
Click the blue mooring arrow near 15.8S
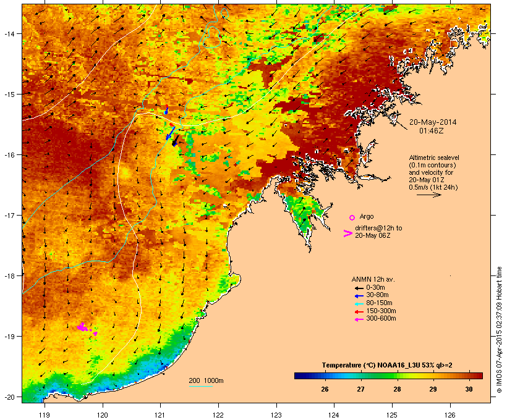coord(171,133)
